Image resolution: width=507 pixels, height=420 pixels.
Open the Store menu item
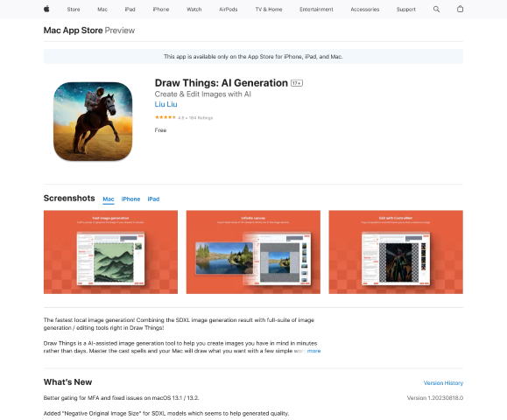pos(74,10)
